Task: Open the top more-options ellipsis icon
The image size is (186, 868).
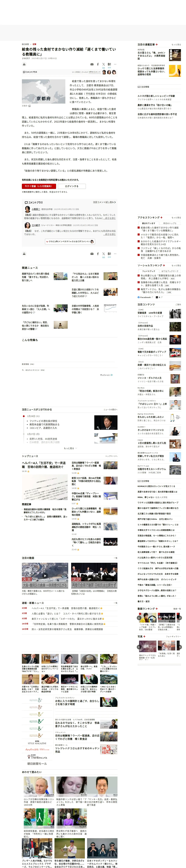Action: (x=115, y=64)
